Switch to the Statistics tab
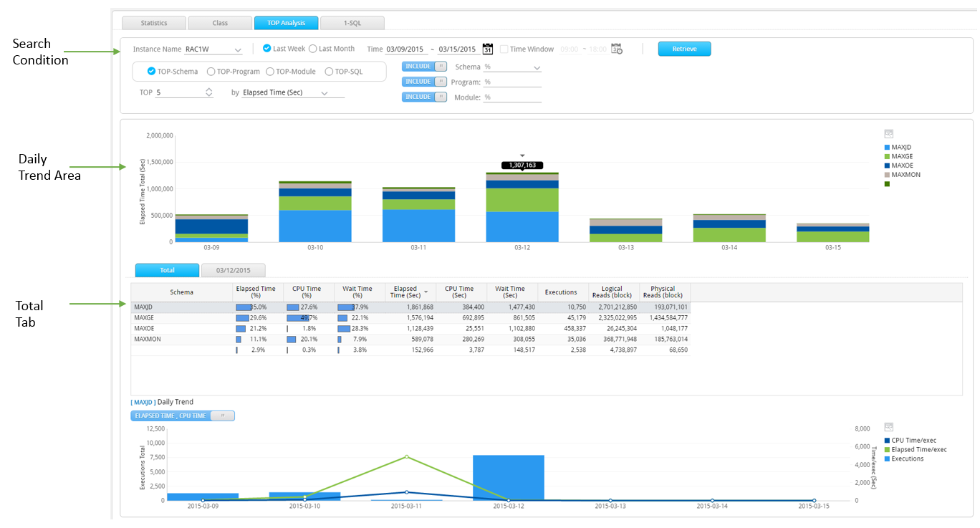Viewport: 980px width, 528px height. 154,23
